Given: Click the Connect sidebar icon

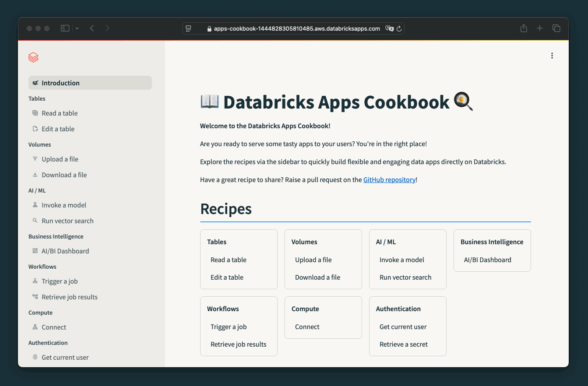Looking at the screenshot, I should point(35,327).
